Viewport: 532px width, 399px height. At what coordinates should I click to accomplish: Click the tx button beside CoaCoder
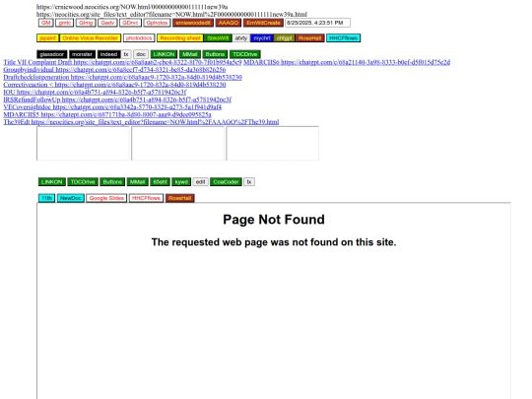pos(249,182)
